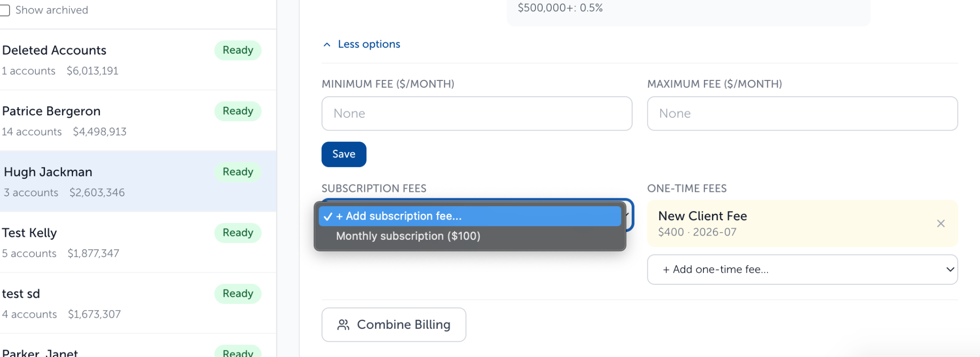Open the test sd client row
The width and height of the screenshot is (980, 357).
click(x=138, y=303)
